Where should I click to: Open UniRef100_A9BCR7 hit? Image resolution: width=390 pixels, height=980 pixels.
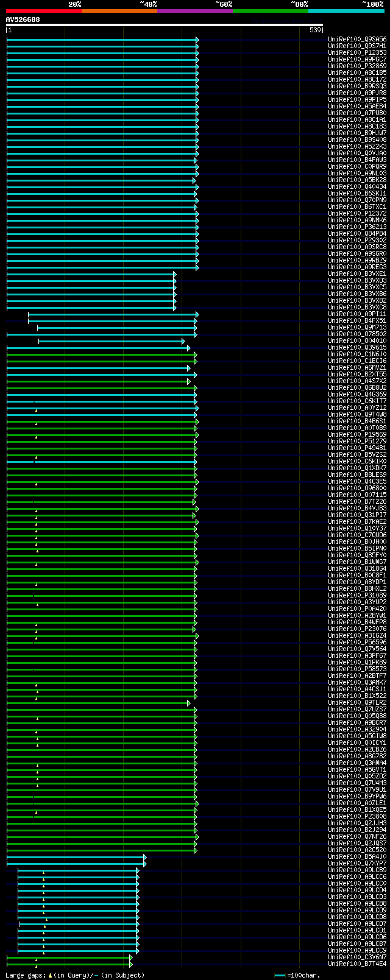click(357, 723)
